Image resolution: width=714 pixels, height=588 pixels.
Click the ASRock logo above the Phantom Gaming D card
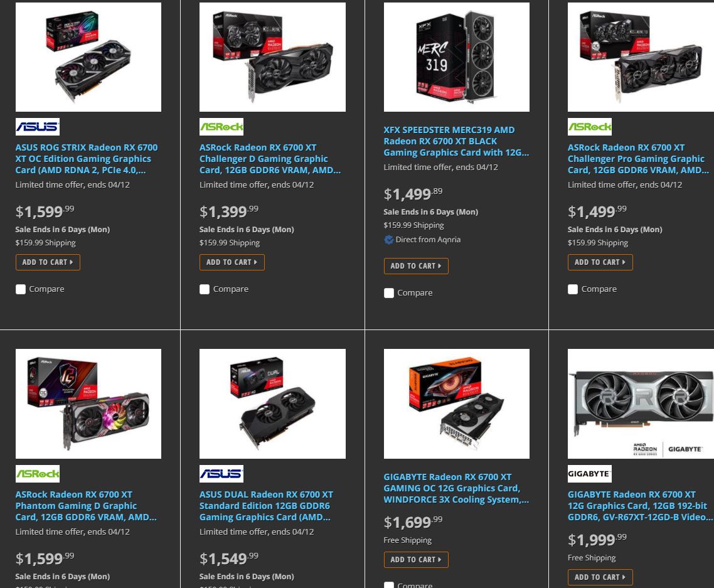(38, 474)
